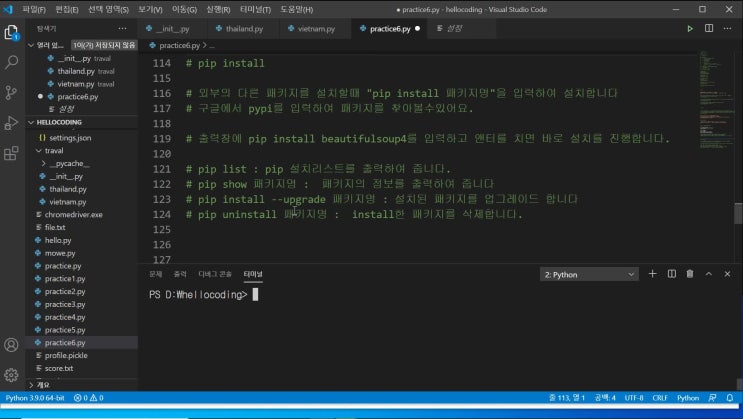Switch to the __init__.py editor tab
Image resolution: width=743 pixels, height=419 pixels.
coord(172,28)
